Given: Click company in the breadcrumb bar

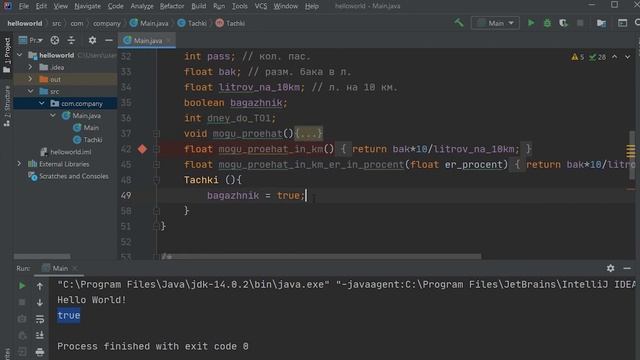Looking at the screenshot, I should (x=107, y=23).
